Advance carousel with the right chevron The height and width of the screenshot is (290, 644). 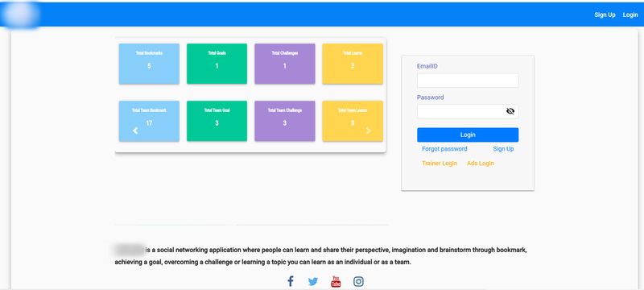pyautogui.click(x=368, y=130)
